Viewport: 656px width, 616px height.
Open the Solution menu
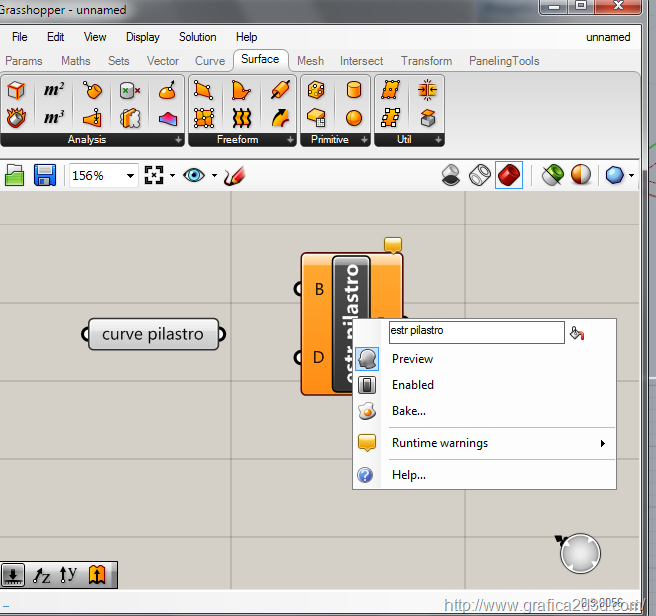click(x=197, y=37)
